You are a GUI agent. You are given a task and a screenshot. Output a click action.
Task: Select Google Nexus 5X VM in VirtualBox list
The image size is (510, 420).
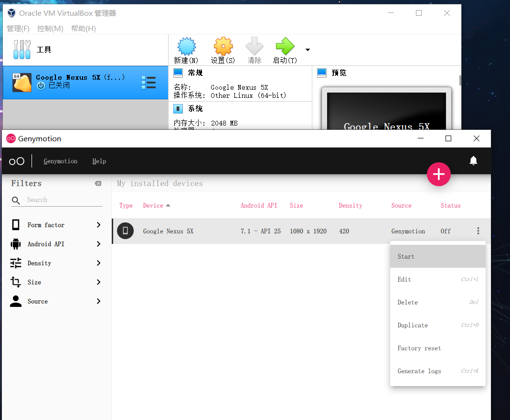coord(85,83)
